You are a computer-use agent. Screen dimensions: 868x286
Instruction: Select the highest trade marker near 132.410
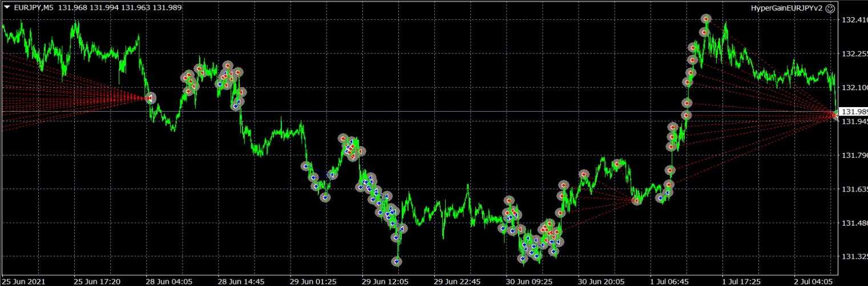tap(706, 19)
